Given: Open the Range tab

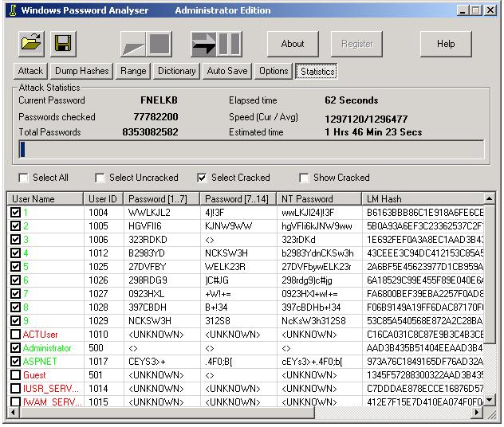Looking at the screenshot, I should [x=133, y=71].
